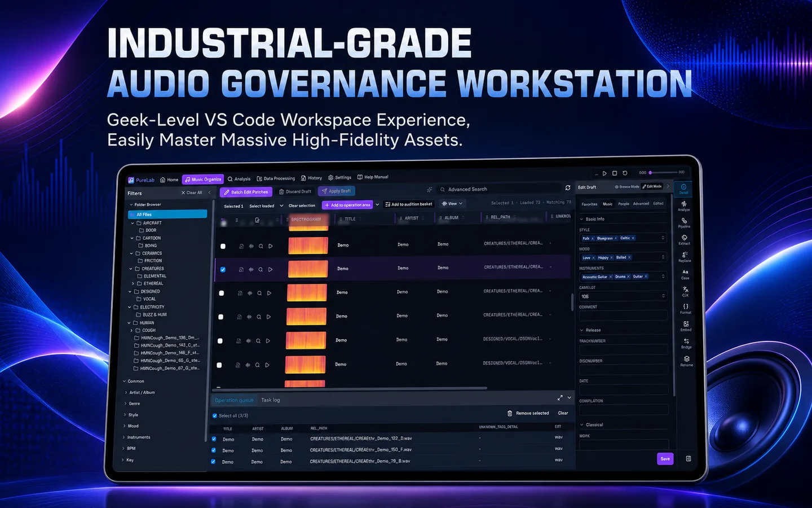812x508 pixels.
Task: Click the restart icon in the top player
Action: [625, 173]
